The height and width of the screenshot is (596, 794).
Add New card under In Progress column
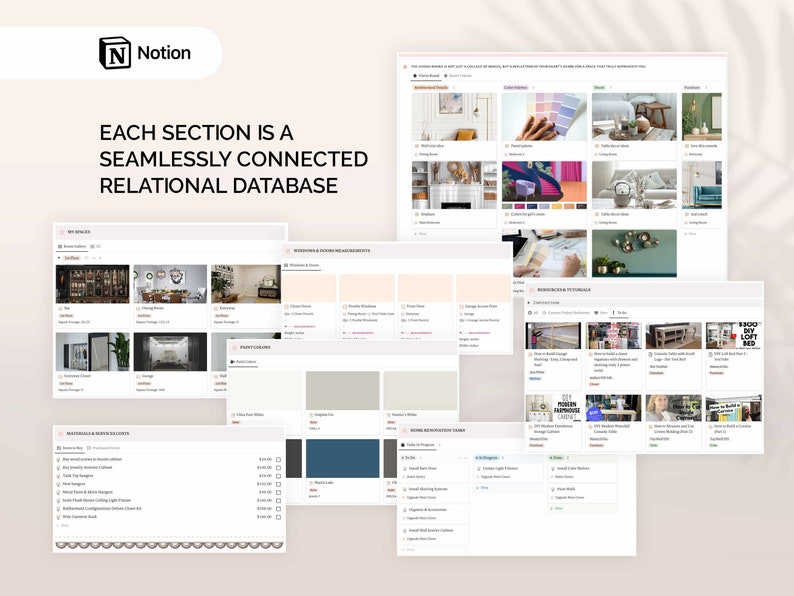click(482, 488)
